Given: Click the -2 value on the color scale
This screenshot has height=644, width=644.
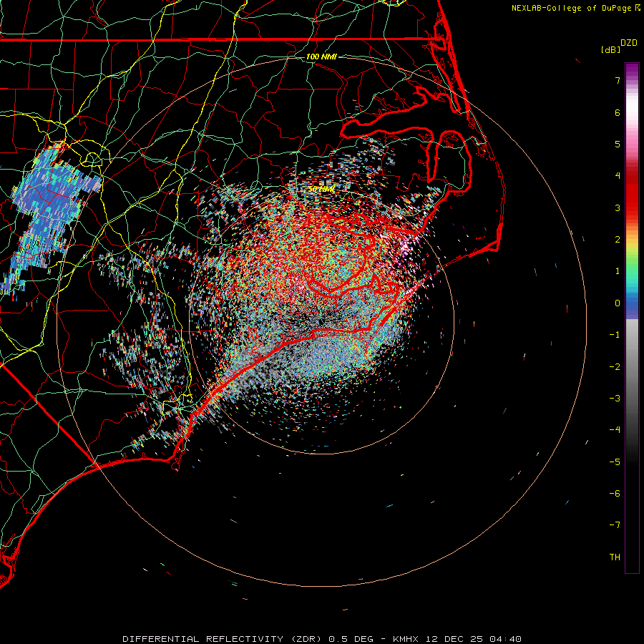Looking at the screenshot, I should (615, 367).
